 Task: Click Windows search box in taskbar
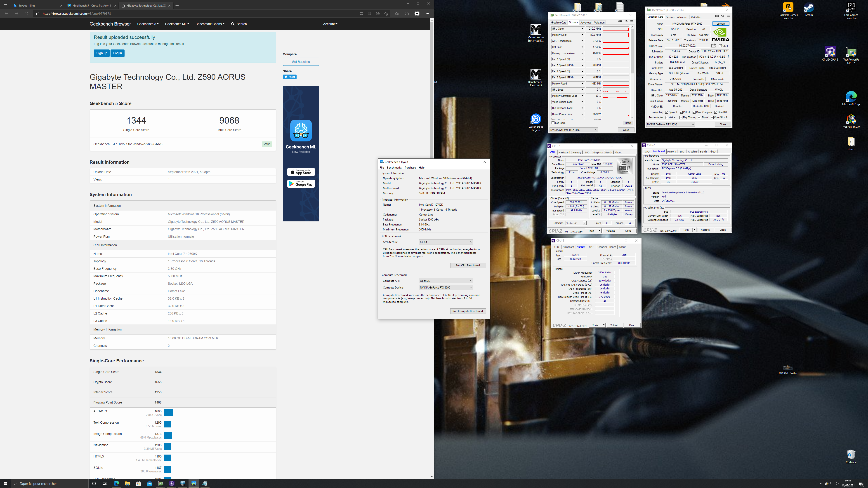50,483
